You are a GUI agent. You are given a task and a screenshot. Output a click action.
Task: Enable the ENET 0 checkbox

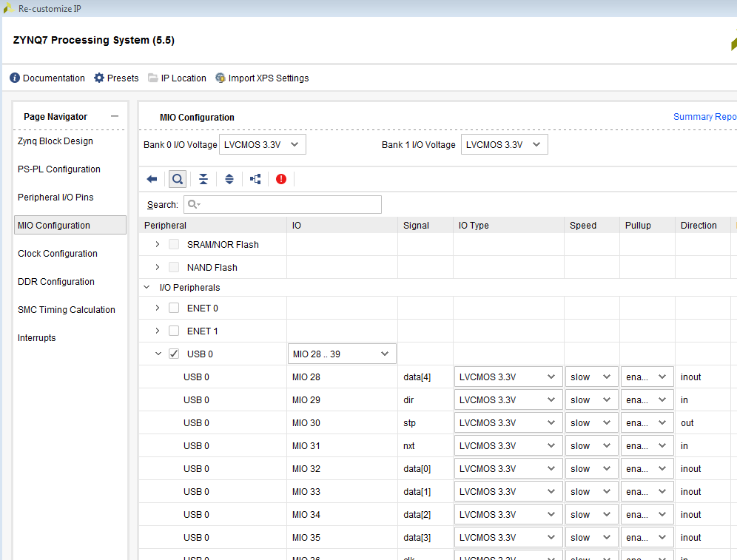[x=174, y=308]
